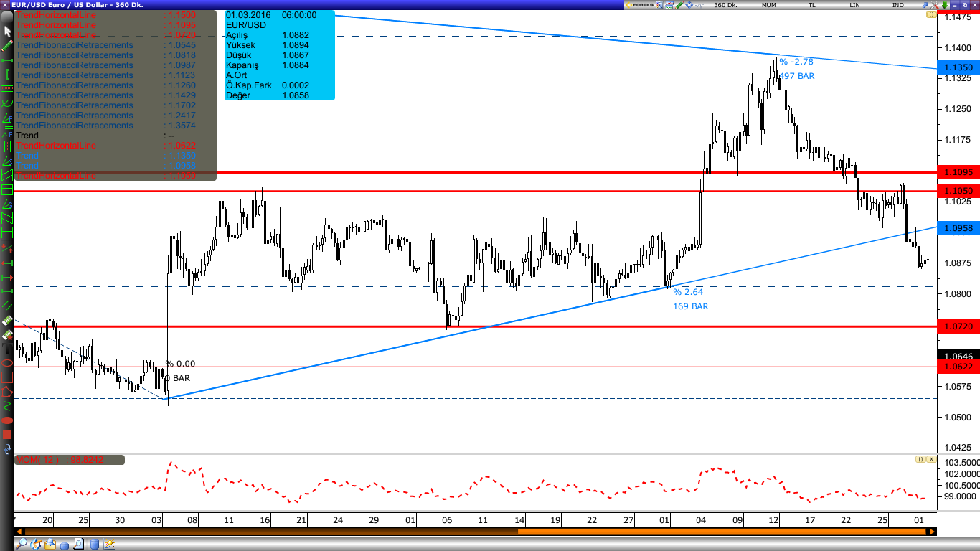Open the LIN scale selector

click(854, 5)
